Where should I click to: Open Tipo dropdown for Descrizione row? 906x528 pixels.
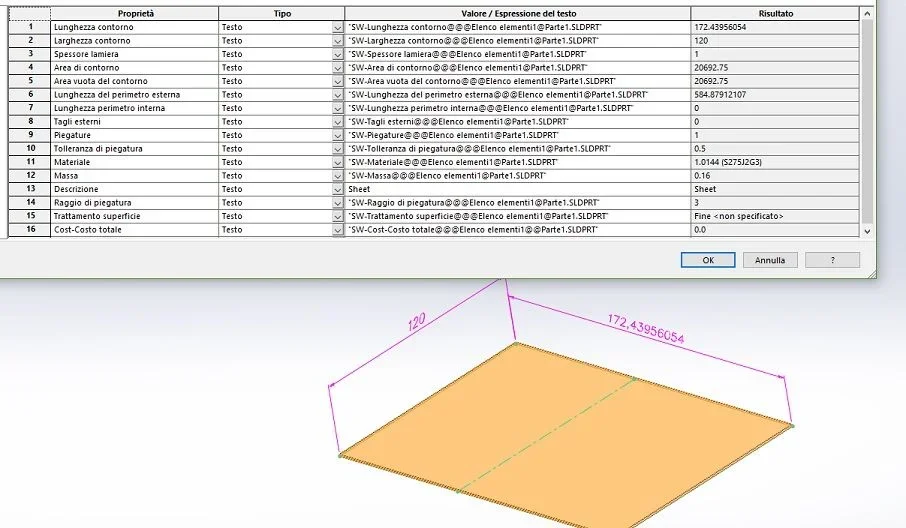point(338,189)
